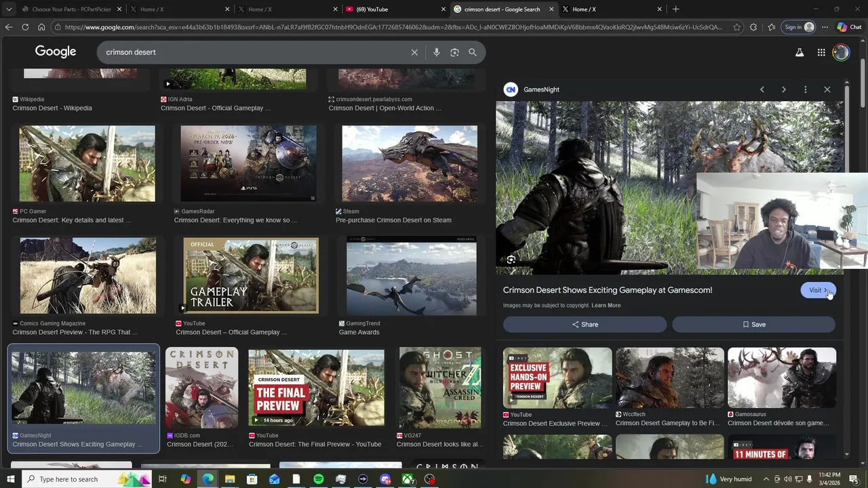Open File Explorer from taskbar
Image resolution: width=868 pixels, height=488 pixels.
[x=230, y=479]
